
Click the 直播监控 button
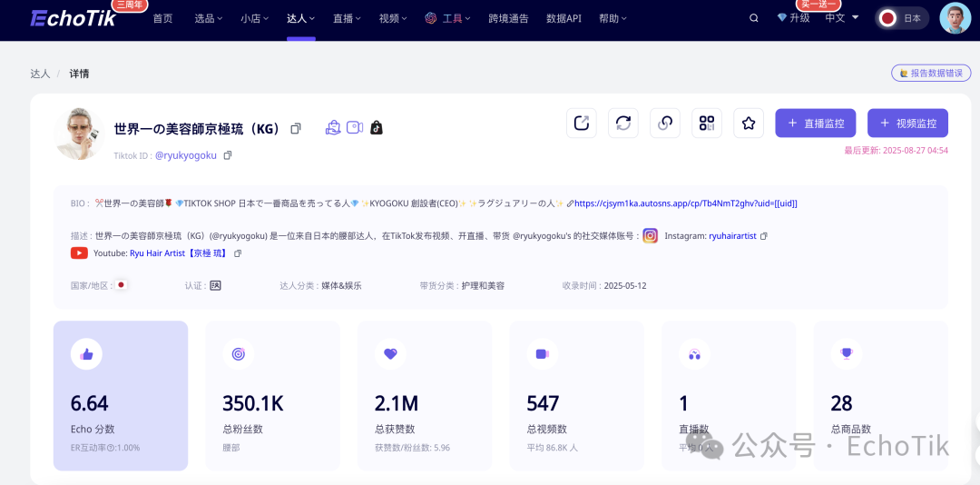tap(817, 124)
